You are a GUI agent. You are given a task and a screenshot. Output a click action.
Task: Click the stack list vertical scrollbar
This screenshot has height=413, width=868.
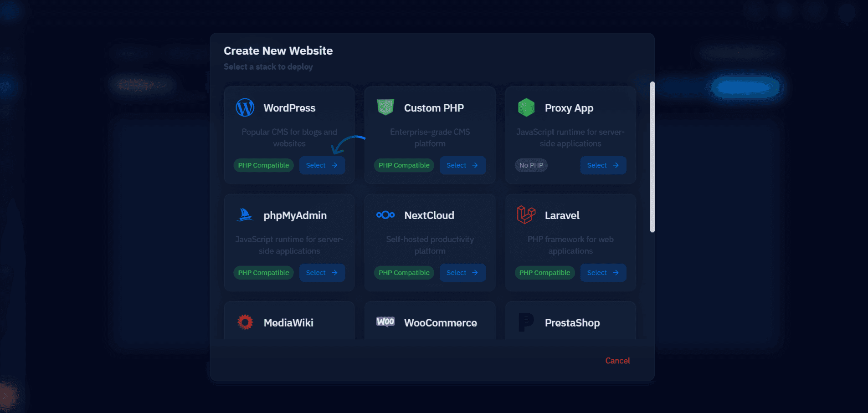click(652, 157)
